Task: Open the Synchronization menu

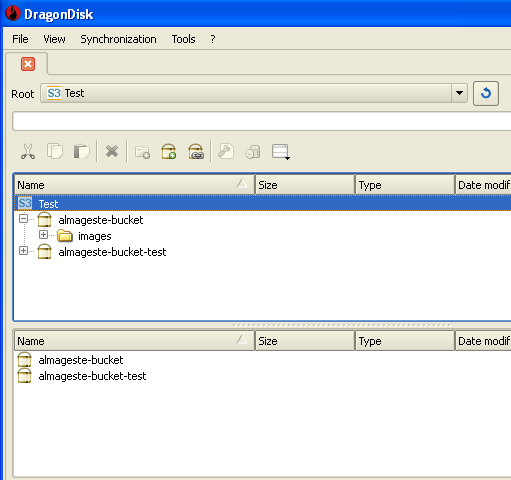Action: [x=118, y=39]
